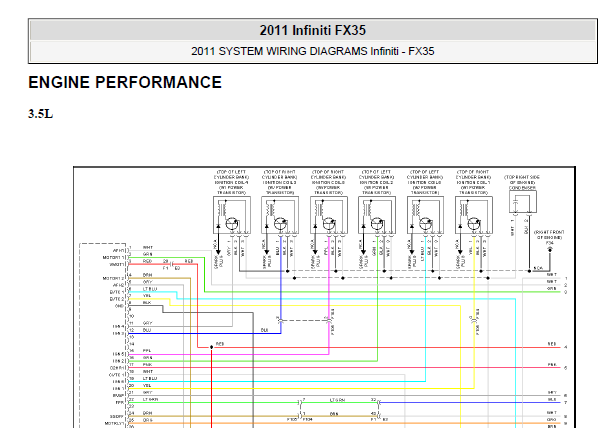Click the F105/F104 connector symbol on the BRN wire
Image resolution: width=603 pixels, height=428 pixels.
pyautogui.click(x=300, y=416)
